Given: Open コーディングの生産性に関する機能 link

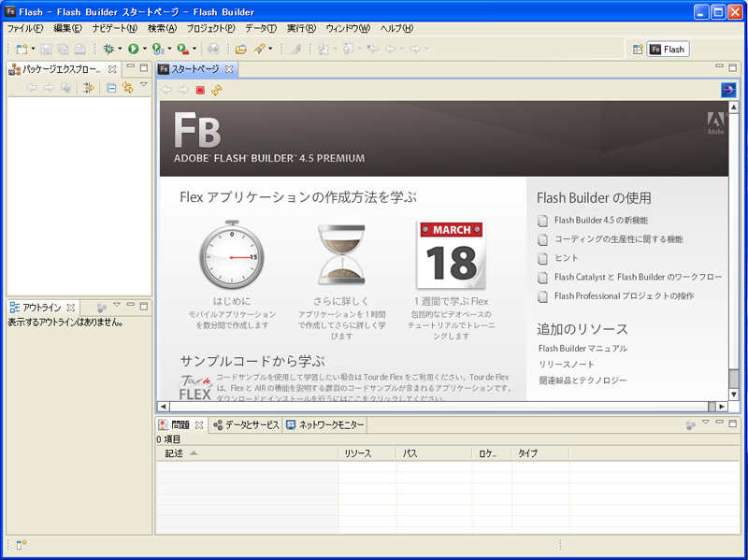Looking at the screenshot, I should point(619,239).
